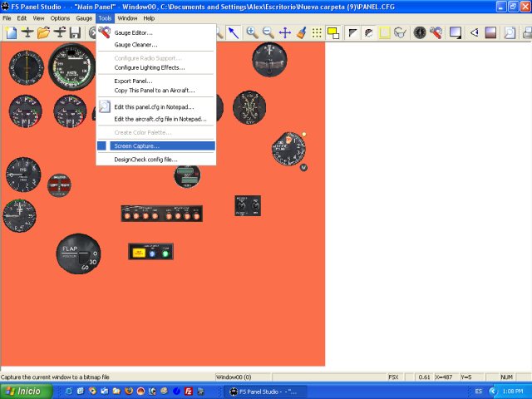Select the FLAP position gauge

78,254
